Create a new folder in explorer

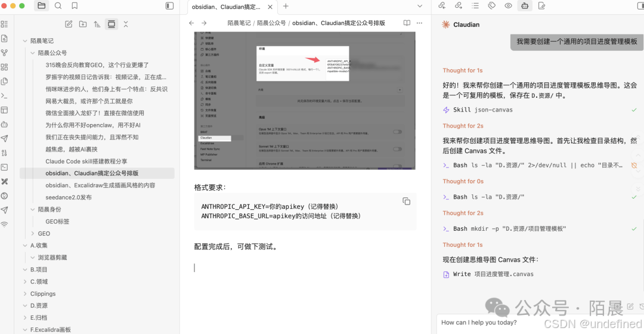(x=83, y=24)
